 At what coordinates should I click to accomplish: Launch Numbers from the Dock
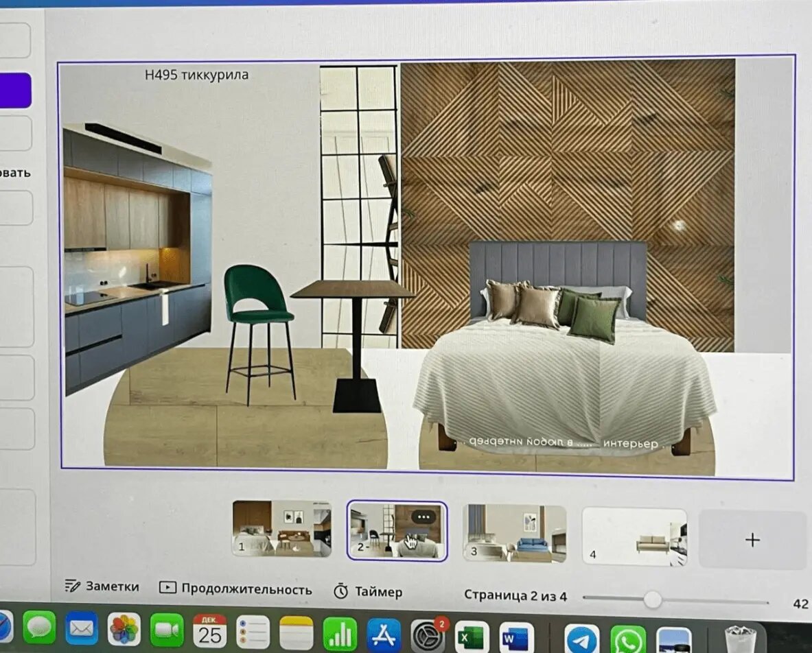(340, 633)
